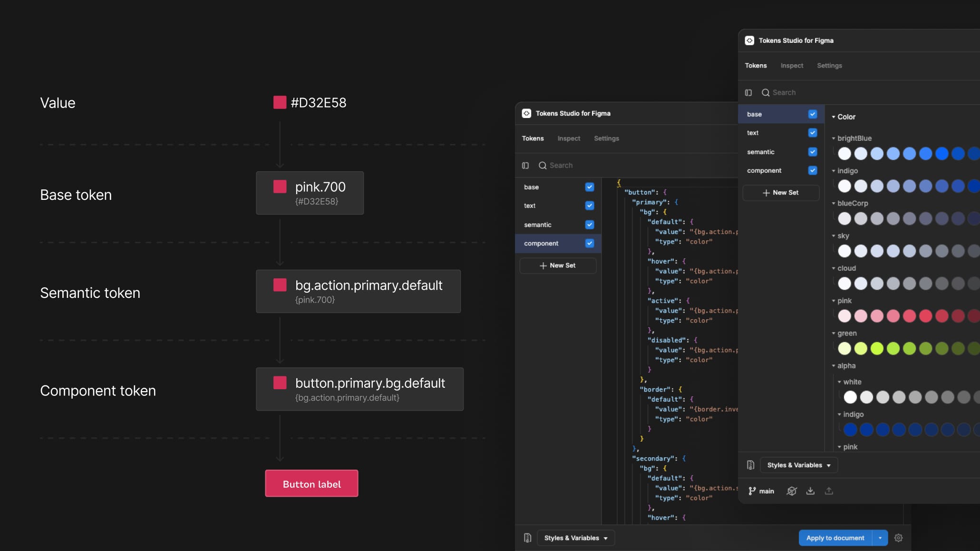Screen dimensions: 980x551
Task: Click the sync providers icon next to main
Action: click(791, 491)
